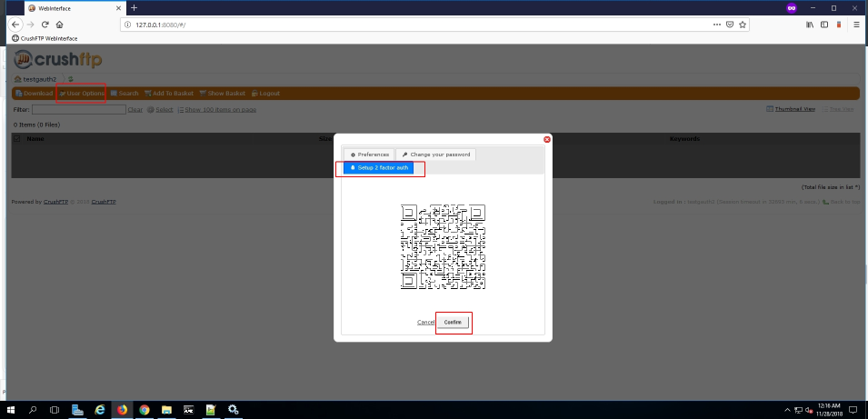
Task: Click Download in the toolbar
Action: click(34, 93)
